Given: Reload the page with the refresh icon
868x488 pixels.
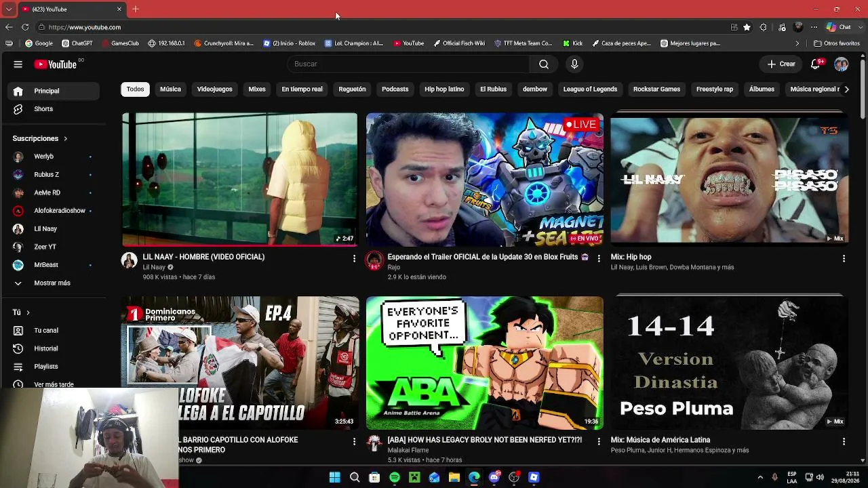Looking at the screenshot, I should tap(25, 27).
